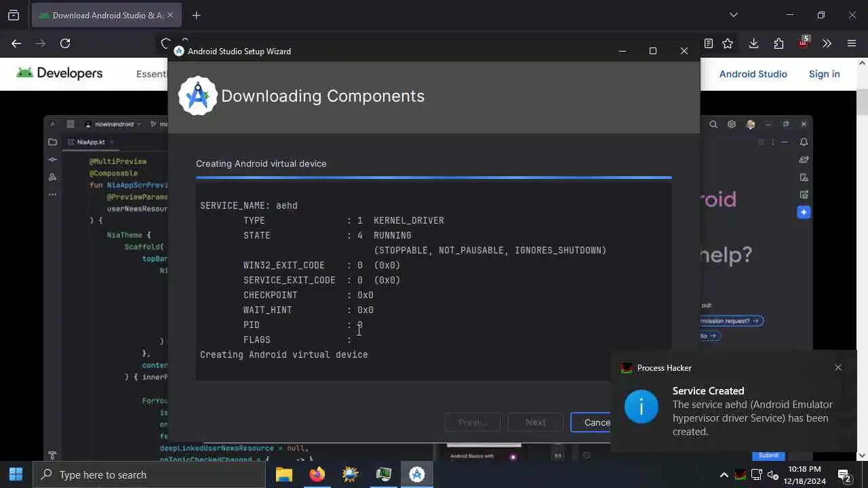Open the Android Studio page link
The image size is (868, 488).
click(x=753, y=74)
